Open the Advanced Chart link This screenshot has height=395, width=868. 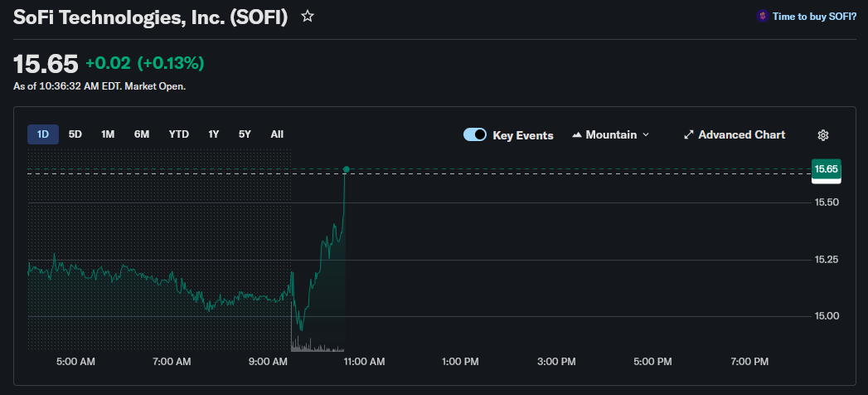(735, 134)
